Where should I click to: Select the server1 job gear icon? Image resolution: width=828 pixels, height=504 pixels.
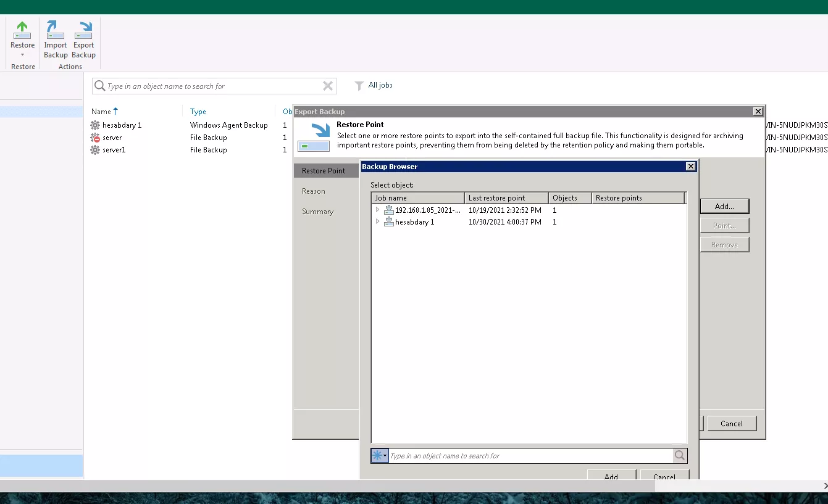(x=95, y=150)
